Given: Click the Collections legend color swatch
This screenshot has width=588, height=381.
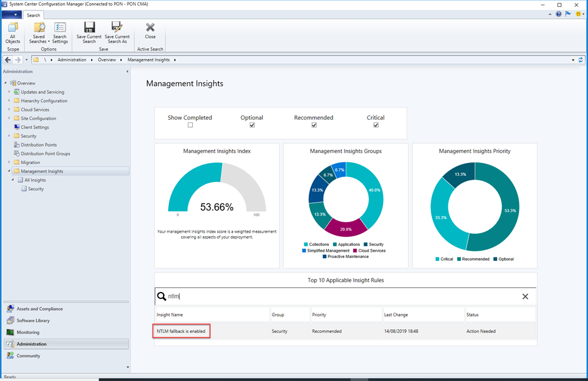Looking at the screenshot, I should pyautogui.click(x=305, y=245).
